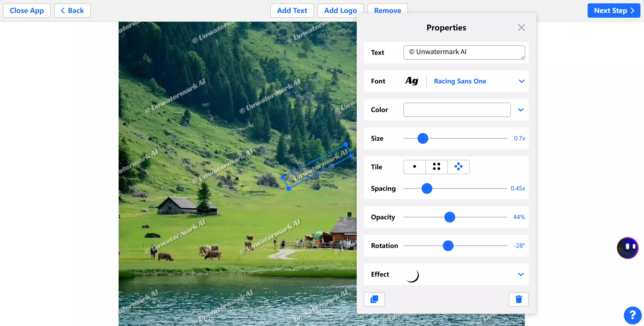Select the diamond staggered tile option
The width and height of the screenshot is (644, 326).
pos(458,167)
